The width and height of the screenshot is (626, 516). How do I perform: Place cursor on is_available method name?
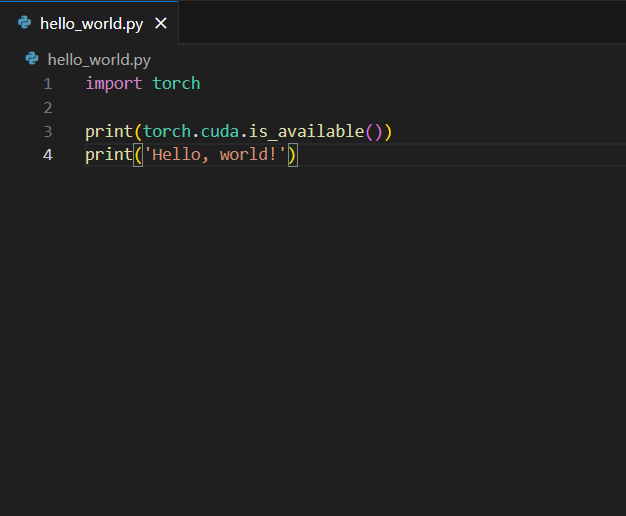point(306,131)
